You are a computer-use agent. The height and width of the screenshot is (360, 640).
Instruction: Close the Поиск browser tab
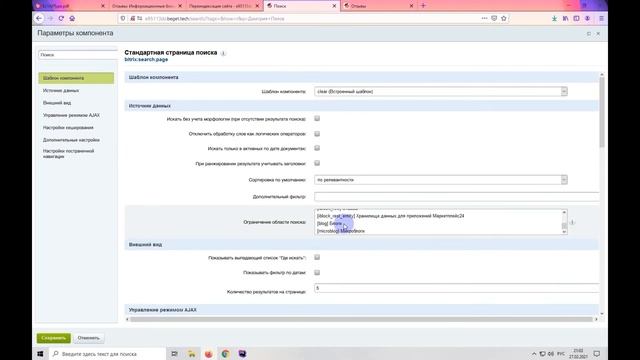click(334, 6)
